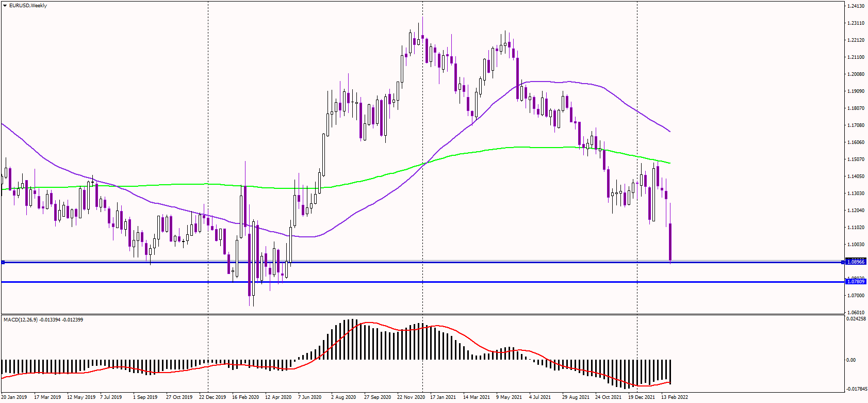Select the left anchor handle of the 1.08966 line
The height and width of the screenshot is (403, 868).
pyautogui.click(x=3, y=263)
